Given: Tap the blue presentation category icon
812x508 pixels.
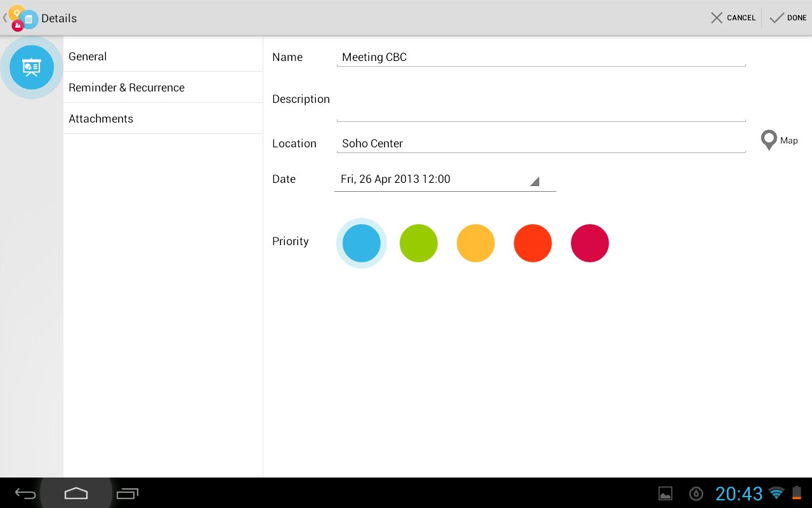Looking at the screenshot, I should point(32,67).
